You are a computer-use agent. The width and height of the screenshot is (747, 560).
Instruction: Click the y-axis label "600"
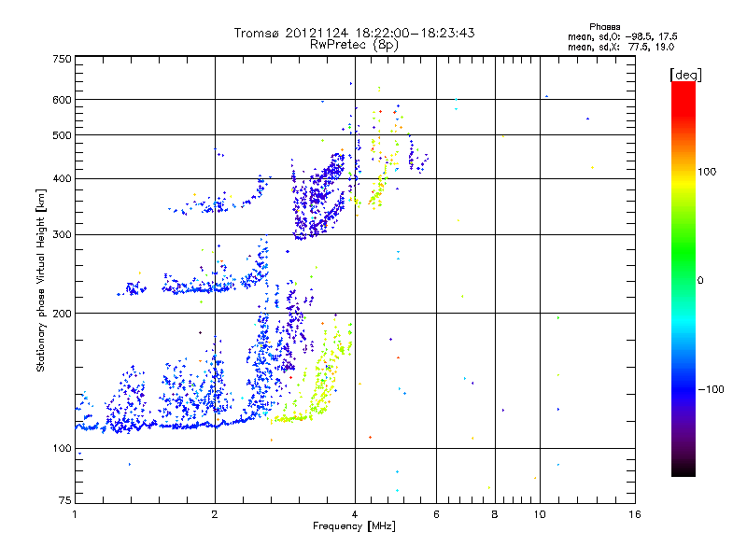tap(62, 100)
